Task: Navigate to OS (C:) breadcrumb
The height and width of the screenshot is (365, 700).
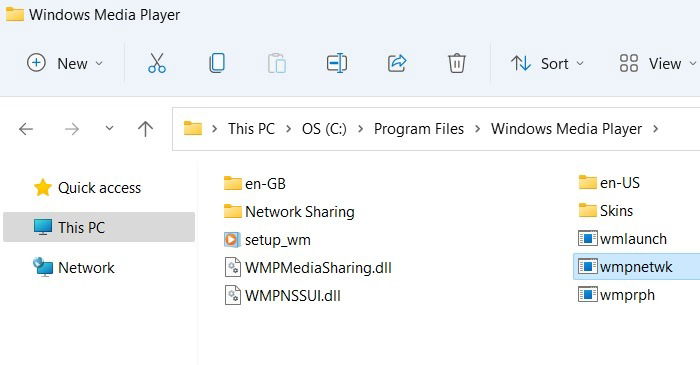Action: 324,129
